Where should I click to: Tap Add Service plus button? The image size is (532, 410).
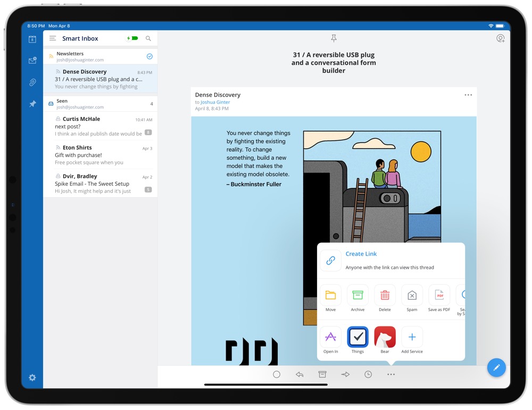coord(412,337)
